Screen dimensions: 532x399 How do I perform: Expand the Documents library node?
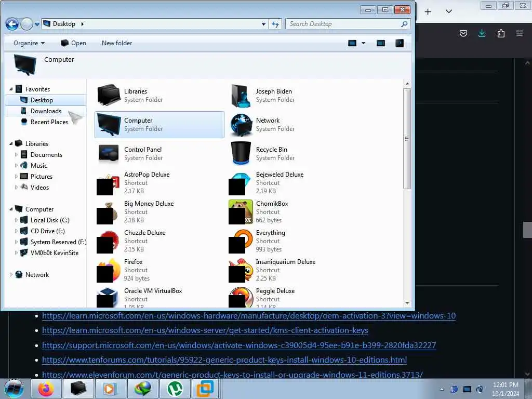(16, 155)
